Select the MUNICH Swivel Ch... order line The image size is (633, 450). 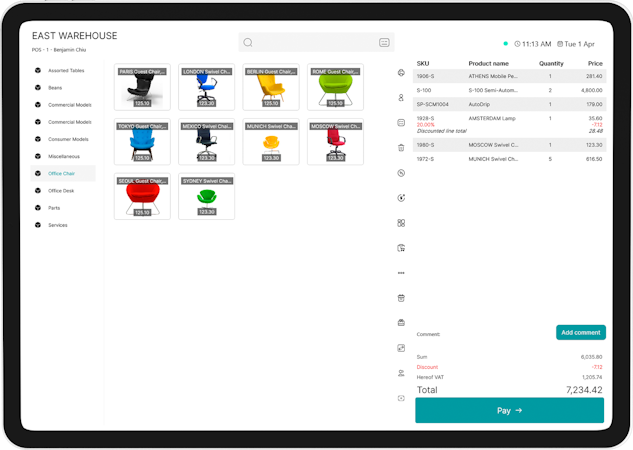click(509, 159)
